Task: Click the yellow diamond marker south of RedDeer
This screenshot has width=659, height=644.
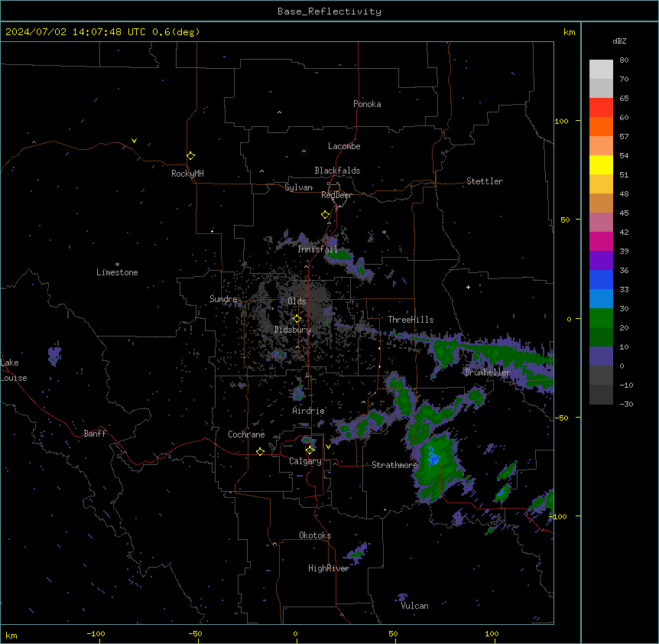Action: 325,215
